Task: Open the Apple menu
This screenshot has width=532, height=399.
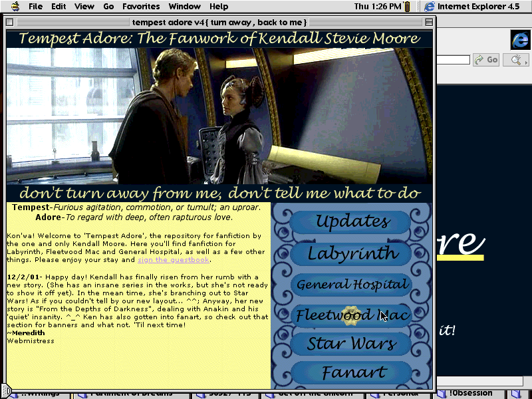Action: click(x=13, y=7)
